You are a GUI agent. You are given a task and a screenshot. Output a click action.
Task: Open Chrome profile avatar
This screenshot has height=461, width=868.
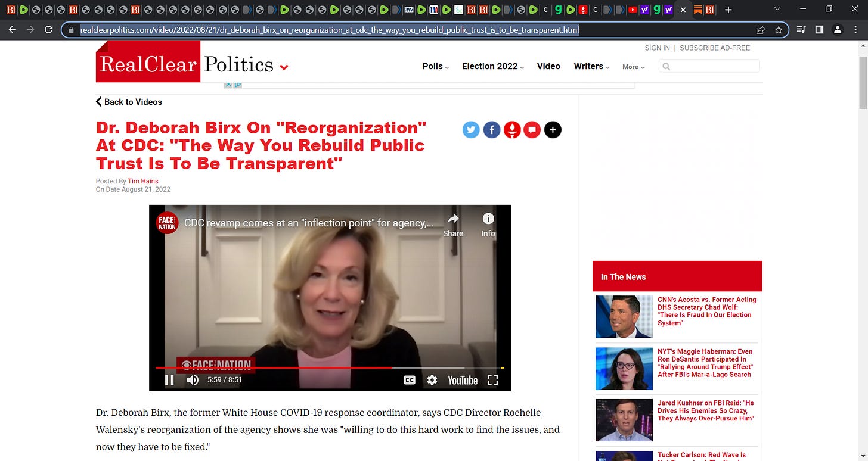point(838,30)
